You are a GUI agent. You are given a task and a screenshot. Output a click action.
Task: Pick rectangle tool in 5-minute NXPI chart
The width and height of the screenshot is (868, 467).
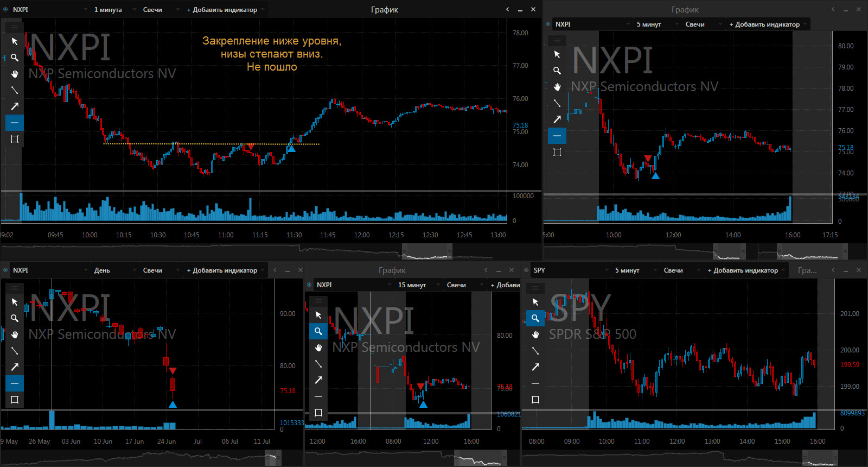point(557,152)
